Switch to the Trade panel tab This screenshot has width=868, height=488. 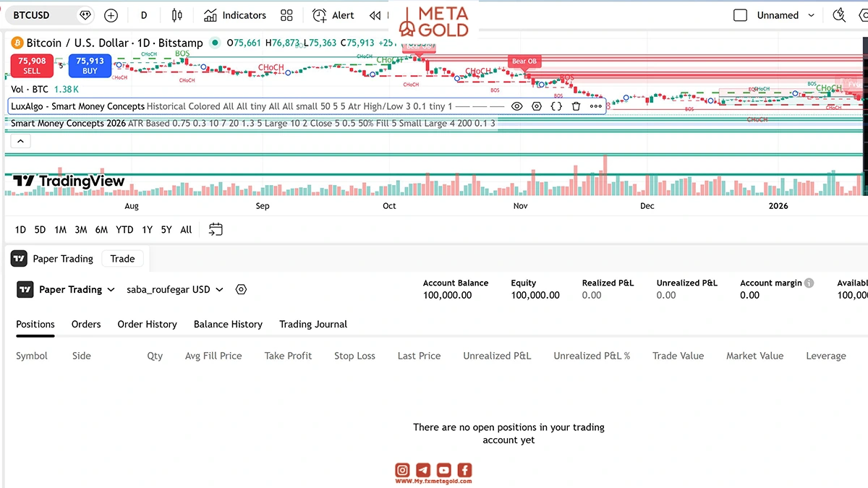click(x=122, y=259)
